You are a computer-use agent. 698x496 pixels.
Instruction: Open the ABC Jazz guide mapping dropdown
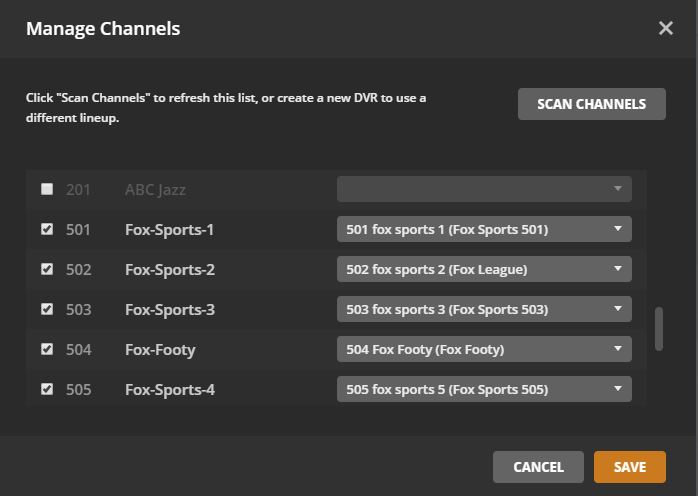click(x=484, y=189)
